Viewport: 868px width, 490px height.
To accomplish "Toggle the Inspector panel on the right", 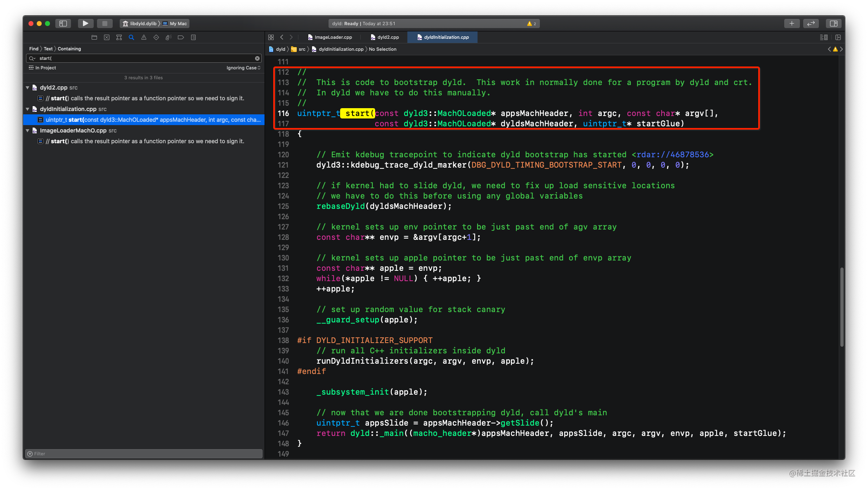I will point(834,24).
